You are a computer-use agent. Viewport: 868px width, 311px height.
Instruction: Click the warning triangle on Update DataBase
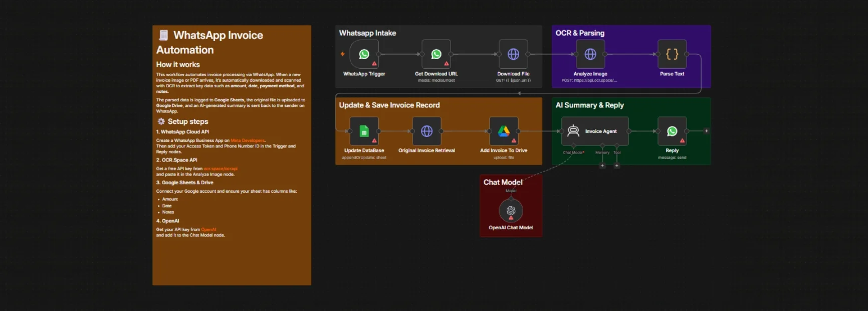pyautogui.click(x=374, y=140)
